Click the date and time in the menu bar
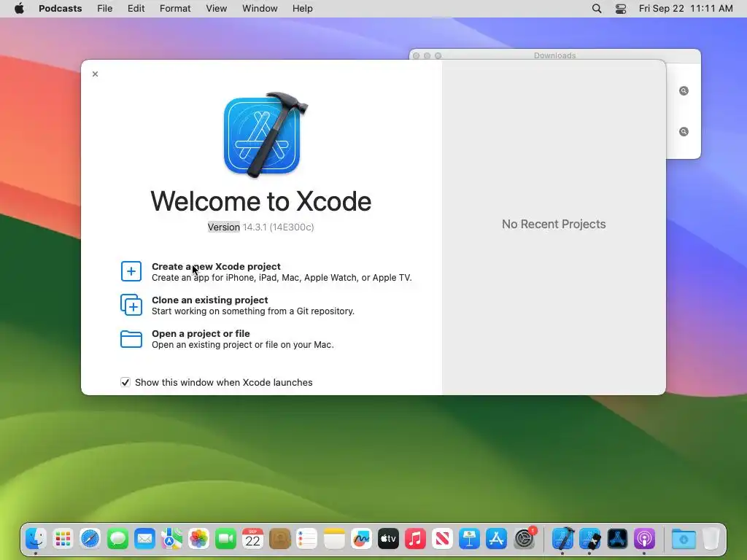This screenshot has height=560, width=747. point(686,9)
